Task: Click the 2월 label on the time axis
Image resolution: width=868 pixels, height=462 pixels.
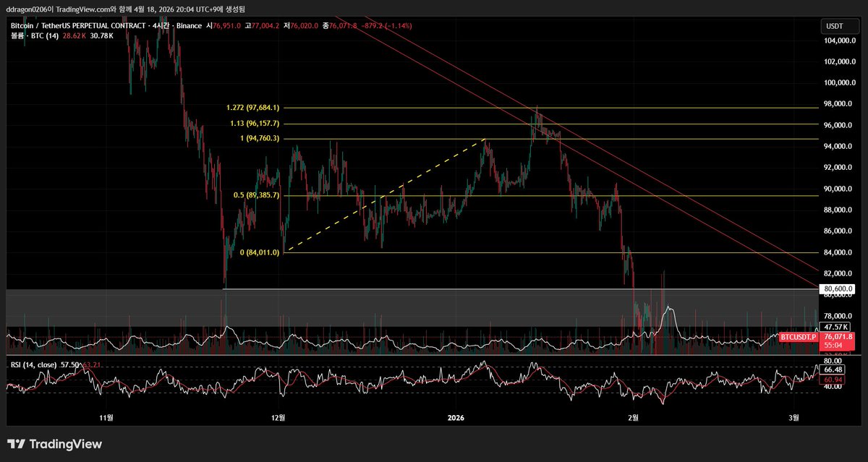Action: tap(634, 417)
